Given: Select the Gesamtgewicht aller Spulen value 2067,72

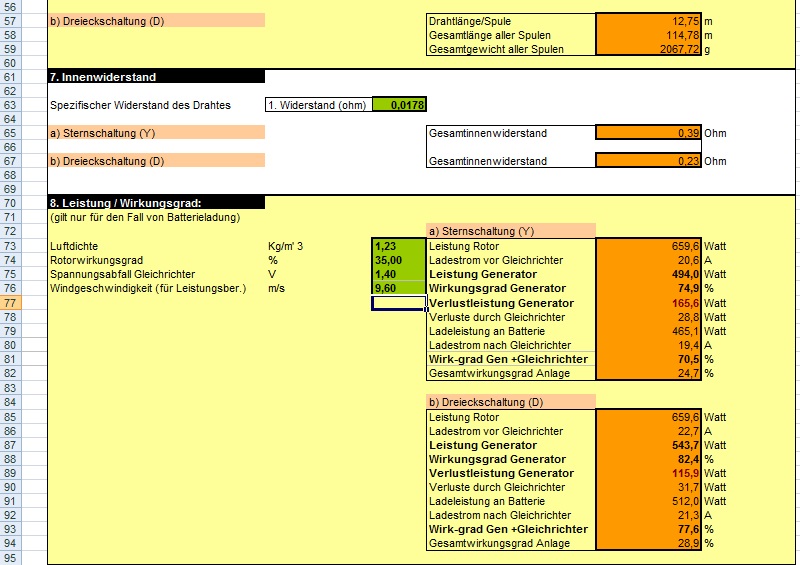Looking at the screenshot, I should (648, 49).
